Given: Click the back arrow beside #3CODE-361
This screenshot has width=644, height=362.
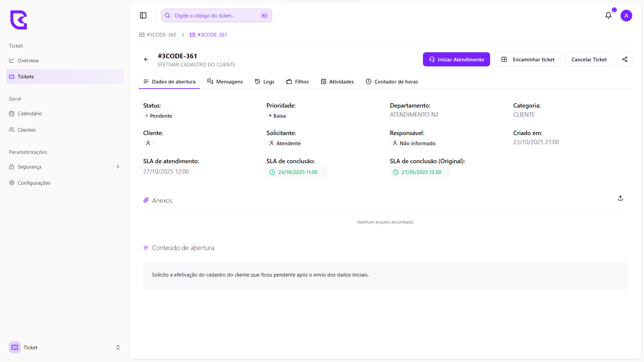Looking at the screenshot, I should 146,59.
